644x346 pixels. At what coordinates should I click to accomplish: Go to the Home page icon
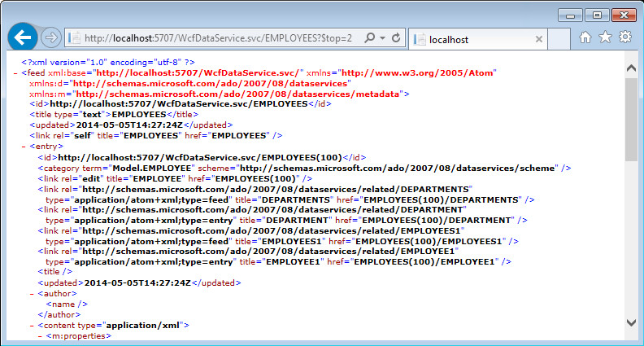(585, 37)
